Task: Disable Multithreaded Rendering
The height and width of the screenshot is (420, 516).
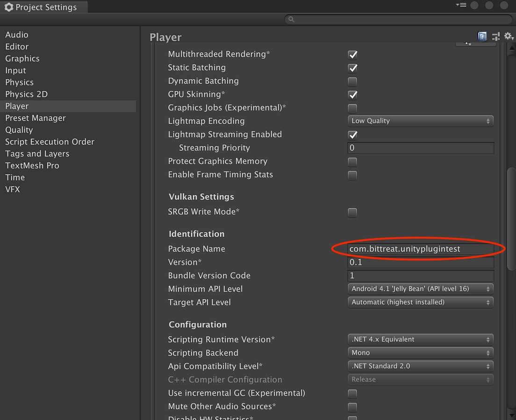Action: (352, 54)
